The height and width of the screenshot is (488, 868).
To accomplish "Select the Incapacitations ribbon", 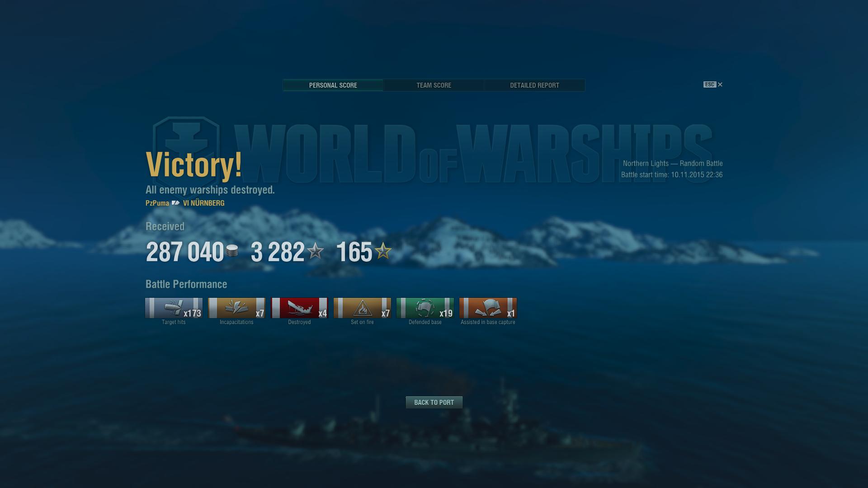I will click(236, 308).
